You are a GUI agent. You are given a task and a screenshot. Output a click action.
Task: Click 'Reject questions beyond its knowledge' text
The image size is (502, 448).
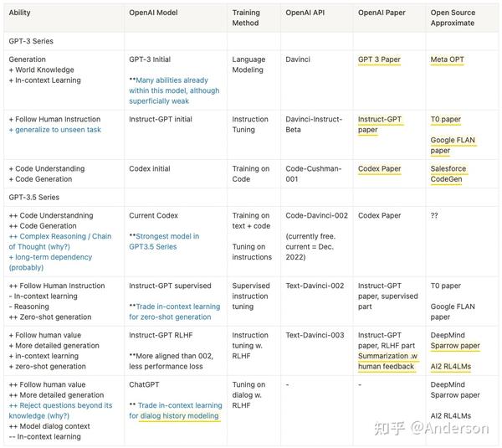click(x=60, y=410)
